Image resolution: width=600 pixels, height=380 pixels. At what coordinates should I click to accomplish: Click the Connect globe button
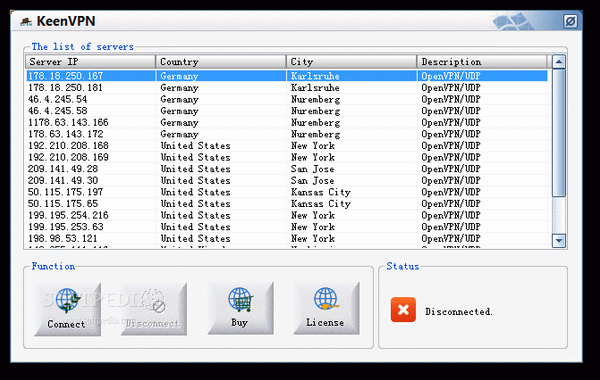(x=68, y=310)
